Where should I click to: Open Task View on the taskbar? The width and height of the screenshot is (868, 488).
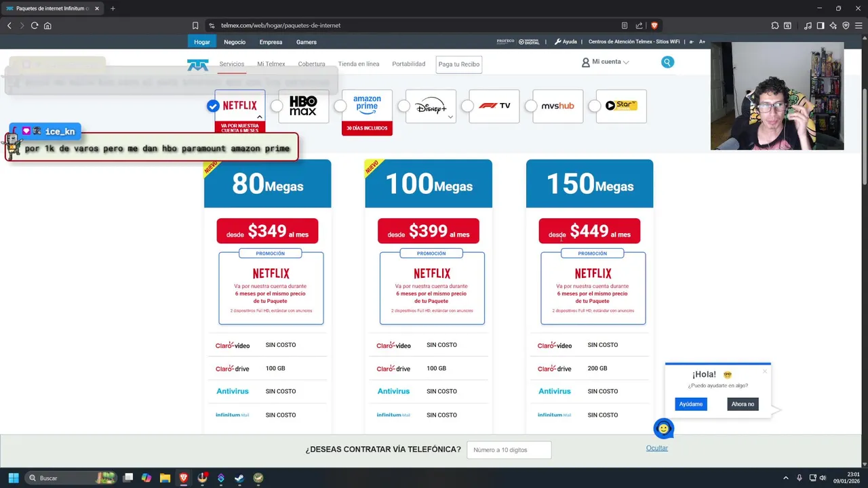pyautogui.click(x=128, y=478)
